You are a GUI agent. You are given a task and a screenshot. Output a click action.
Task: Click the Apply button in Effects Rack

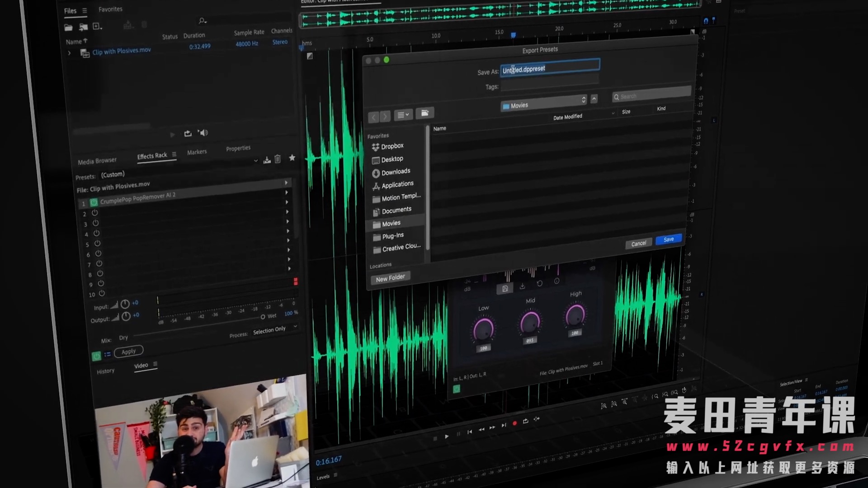(128, 352)
